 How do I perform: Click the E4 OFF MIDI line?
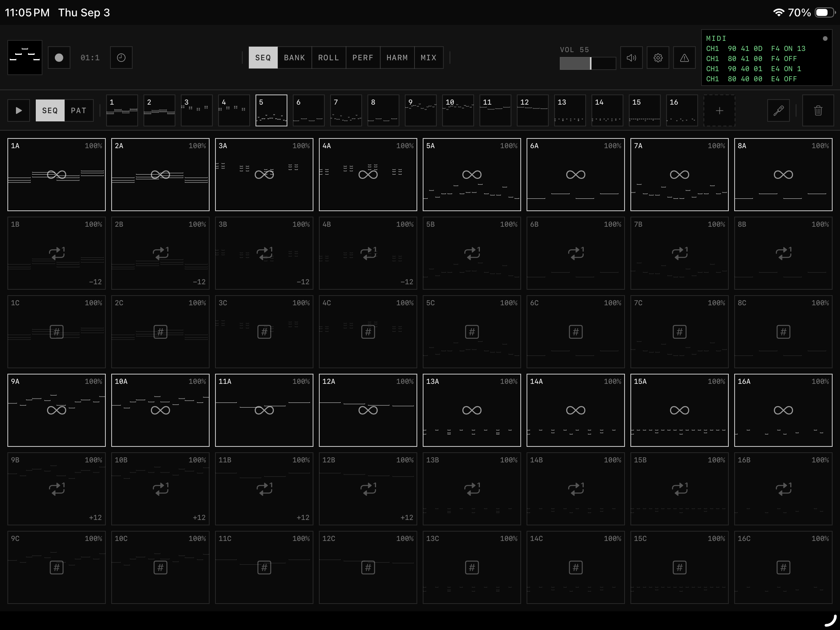752,79
